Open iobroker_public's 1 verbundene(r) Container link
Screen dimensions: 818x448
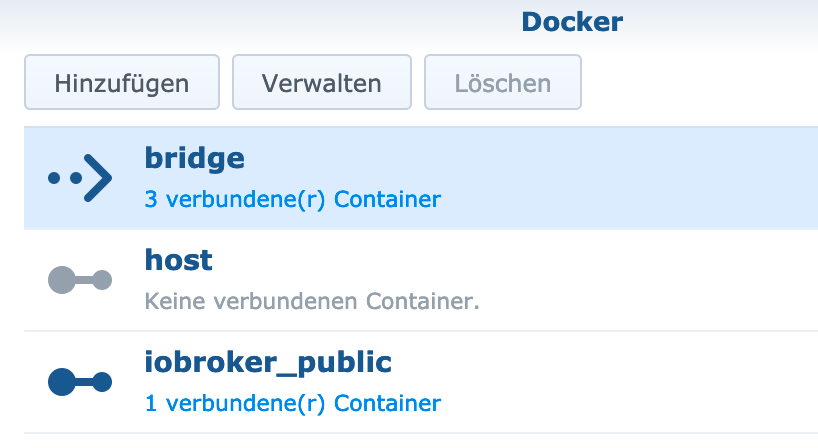pos(293,403)
